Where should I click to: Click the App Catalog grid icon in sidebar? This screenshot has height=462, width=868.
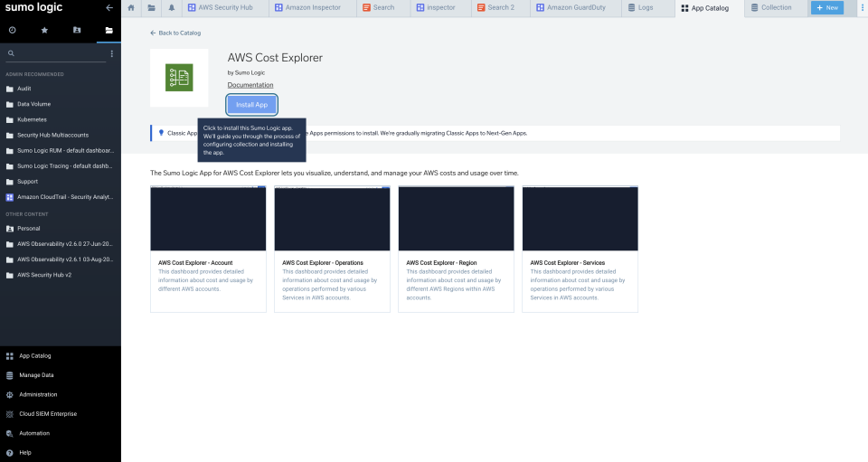9,356
